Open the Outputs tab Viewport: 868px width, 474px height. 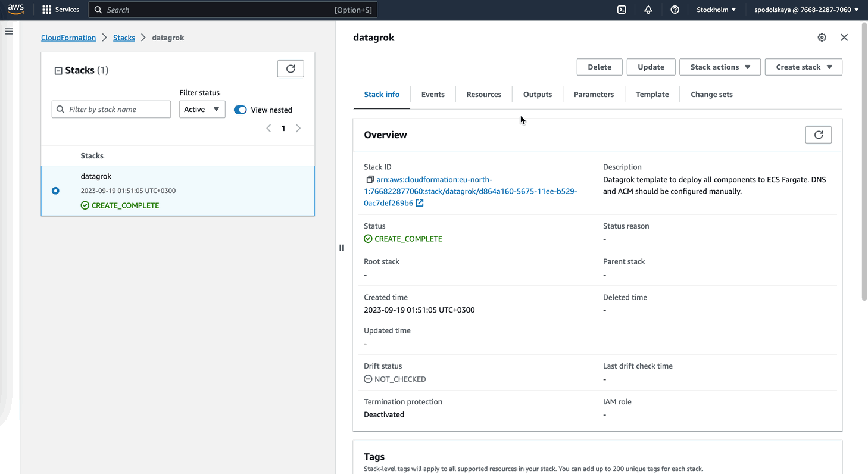(x=537, y=94)
